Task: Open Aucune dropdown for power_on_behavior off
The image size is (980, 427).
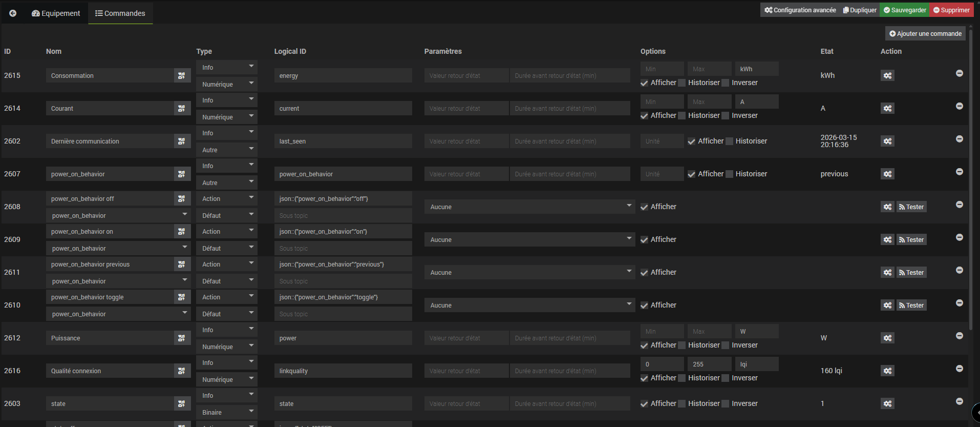Action: tap(529, 207)
